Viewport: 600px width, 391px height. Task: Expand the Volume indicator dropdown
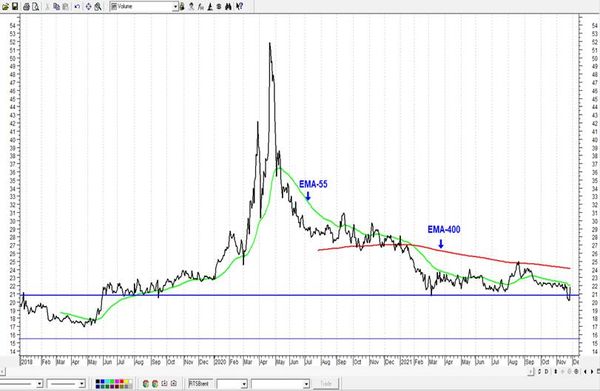point(175,7)
